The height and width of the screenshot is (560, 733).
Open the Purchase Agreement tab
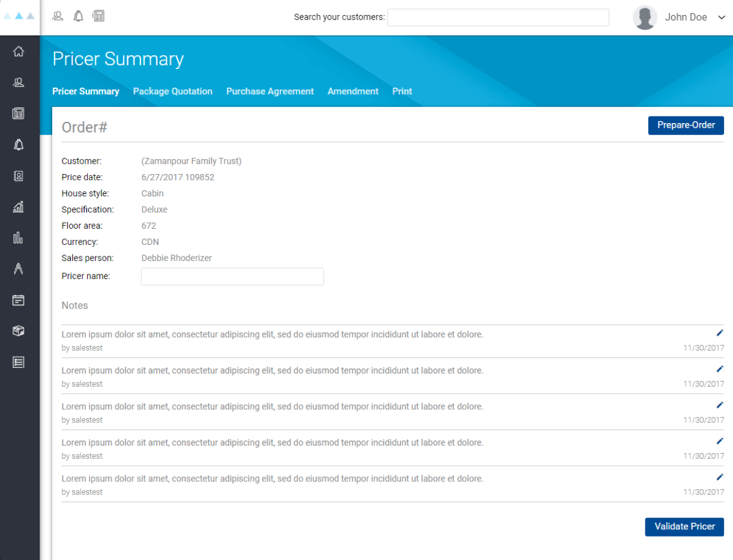click(270, 91)
